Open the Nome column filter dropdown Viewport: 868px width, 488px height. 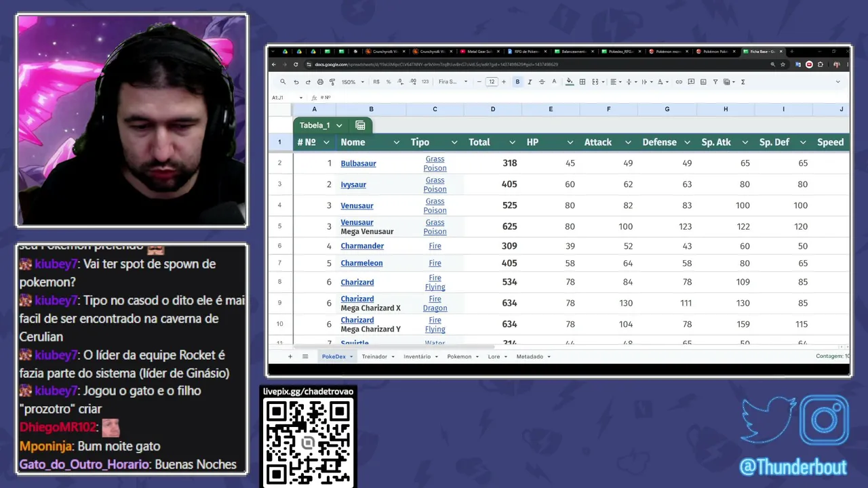click(x=396, y=142)
